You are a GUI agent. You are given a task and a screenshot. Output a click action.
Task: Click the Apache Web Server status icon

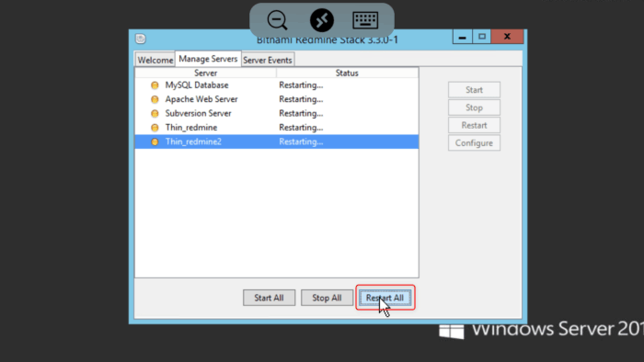click(155, 99)
